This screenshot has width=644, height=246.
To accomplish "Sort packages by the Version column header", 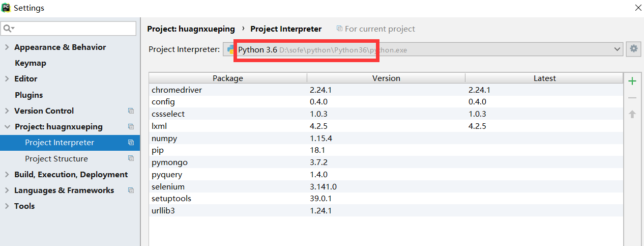I will pos(386,78).
